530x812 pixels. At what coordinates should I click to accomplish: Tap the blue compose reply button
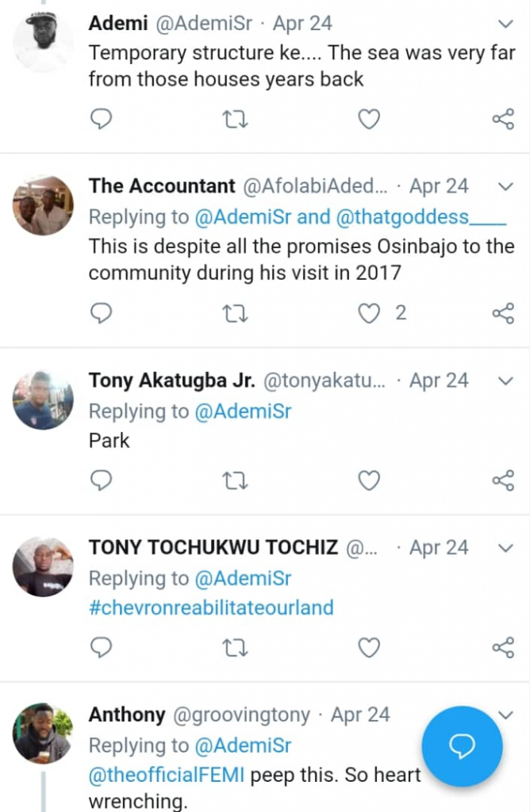(x=462, y=746)
